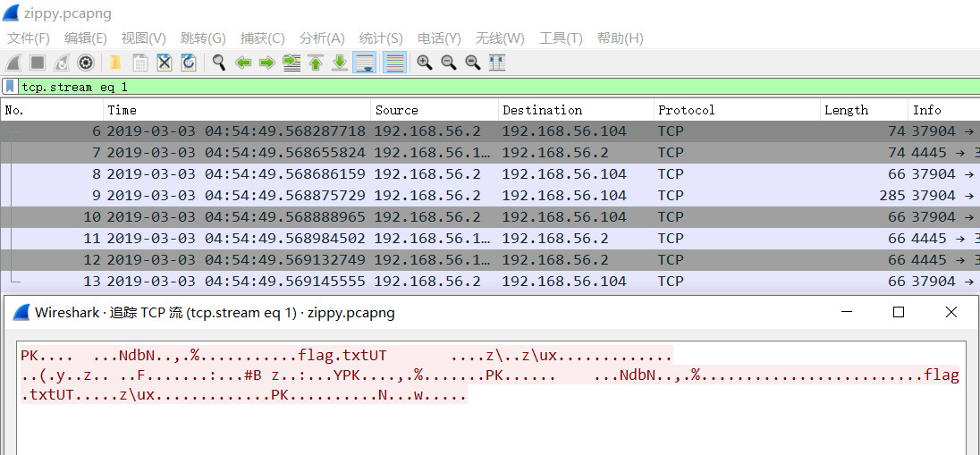Viewport: 980px width, 455px height.
Task: Open the 统计(S) menu
Action: pyautogui.click(x=381, y=38)
